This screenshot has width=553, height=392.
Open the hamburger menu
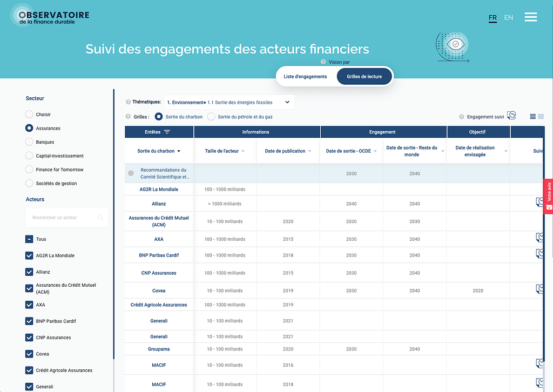click(530, 17)
